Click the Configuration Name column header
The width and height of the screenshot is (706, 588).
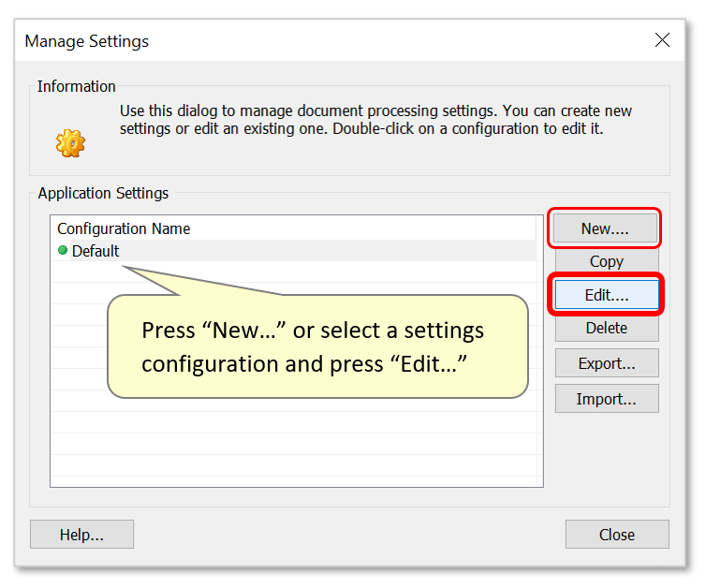294,228
